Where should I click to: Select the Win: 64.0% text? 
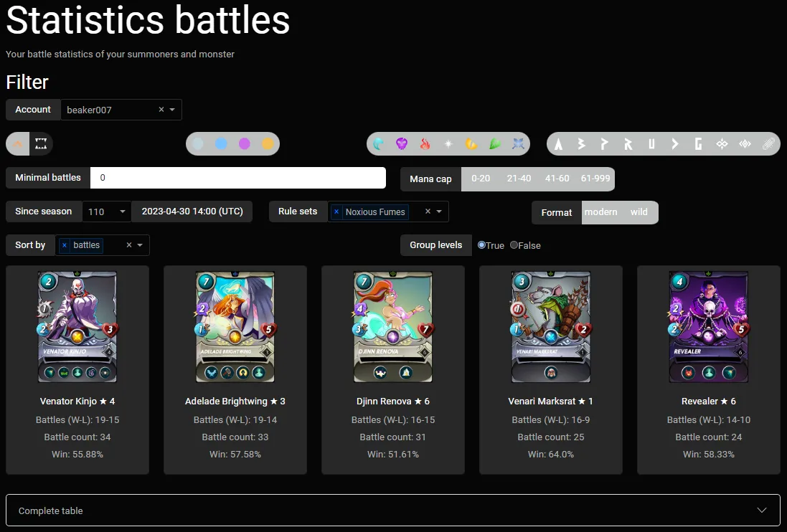pos(550,455)
